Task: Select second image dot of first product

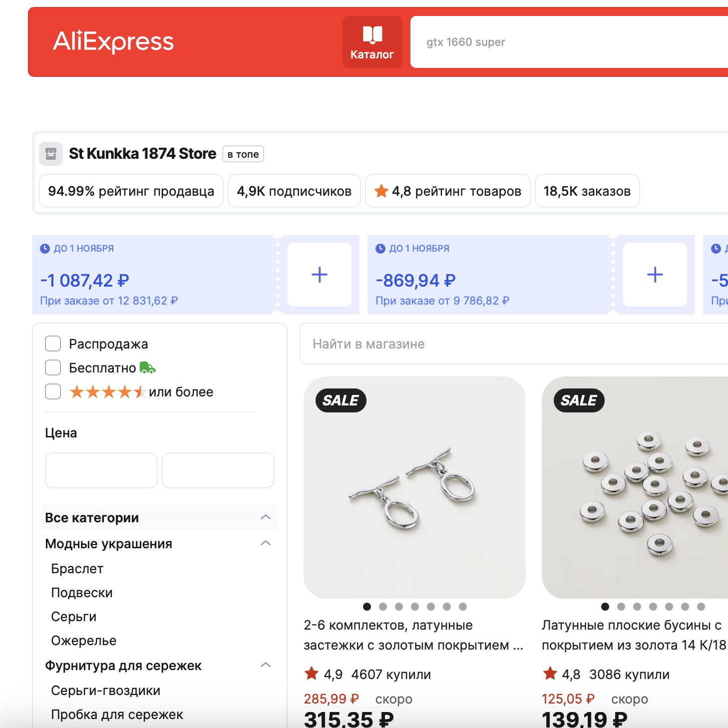Action: [x=383, y=607]
